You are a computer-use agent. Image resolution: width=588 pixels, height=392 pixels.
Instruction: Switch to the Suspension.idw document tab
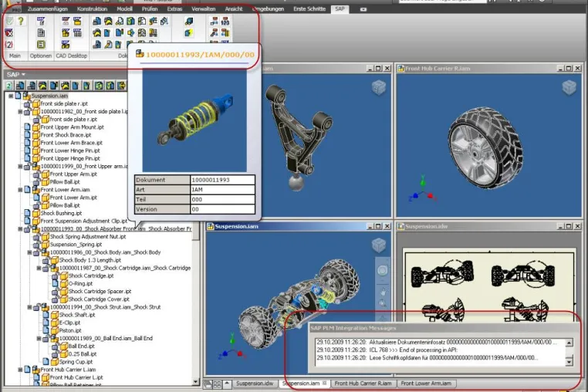click(255, 384)
